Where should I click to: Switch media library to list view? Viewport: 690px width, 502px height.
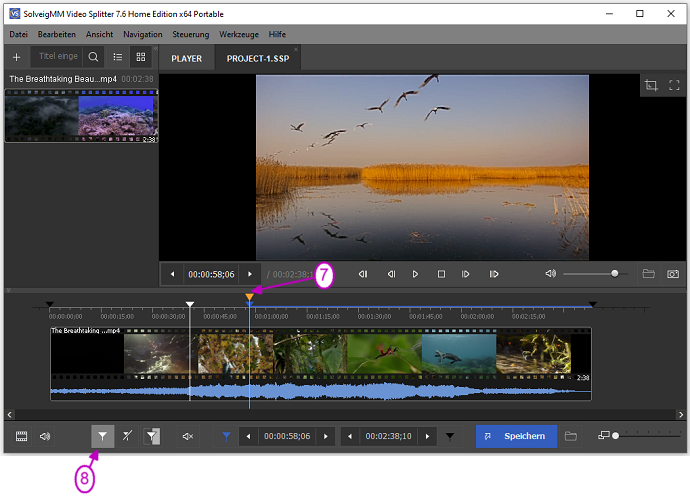tap(117, 57)
